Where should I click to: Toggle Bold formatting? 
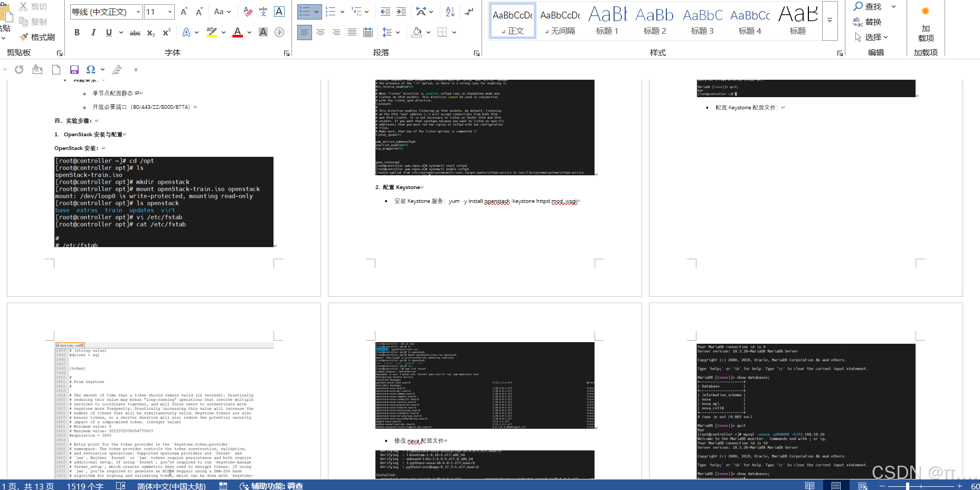77,33
